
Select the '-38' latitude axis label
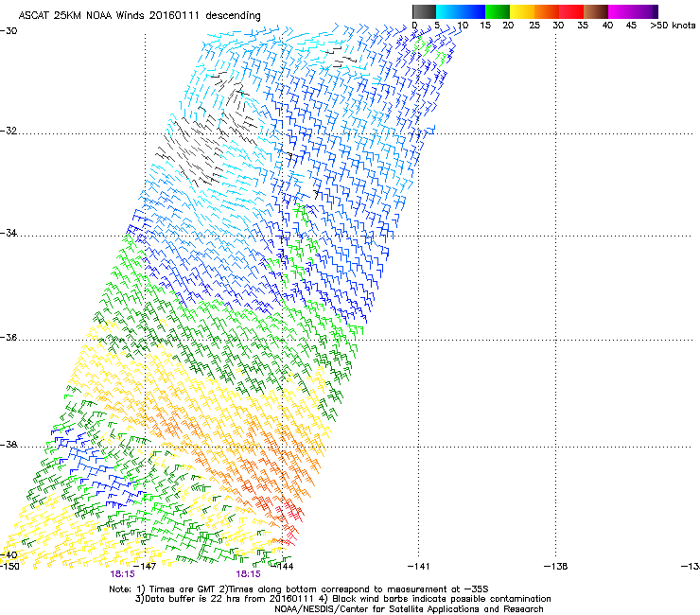[9, 445]
